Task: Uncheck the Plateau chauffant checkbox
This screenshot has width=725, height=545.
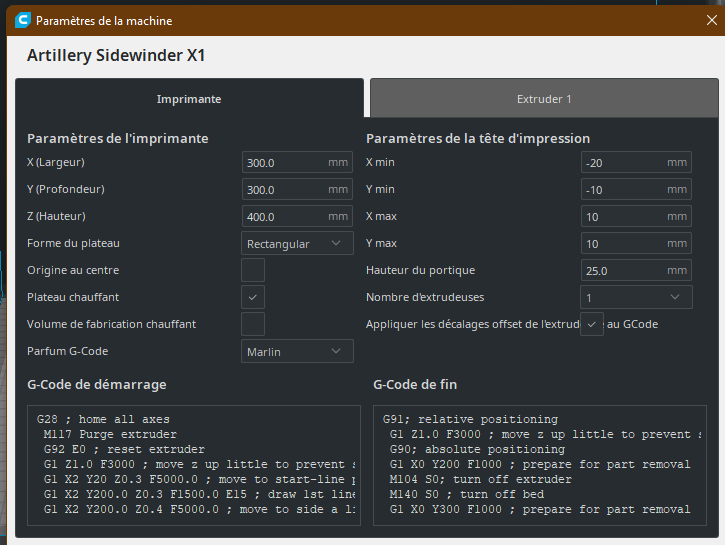Action: point(253,297)
